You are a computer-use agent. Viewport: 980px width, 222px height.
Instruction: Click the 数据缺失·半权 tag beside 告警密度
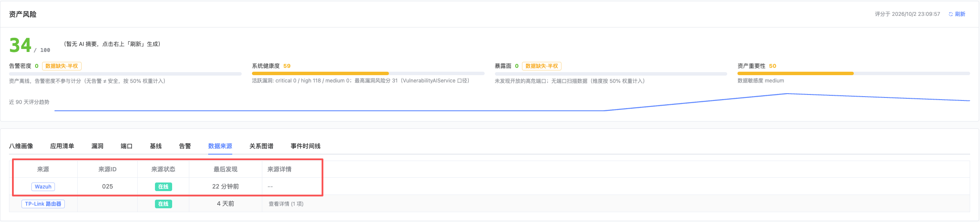62,66
